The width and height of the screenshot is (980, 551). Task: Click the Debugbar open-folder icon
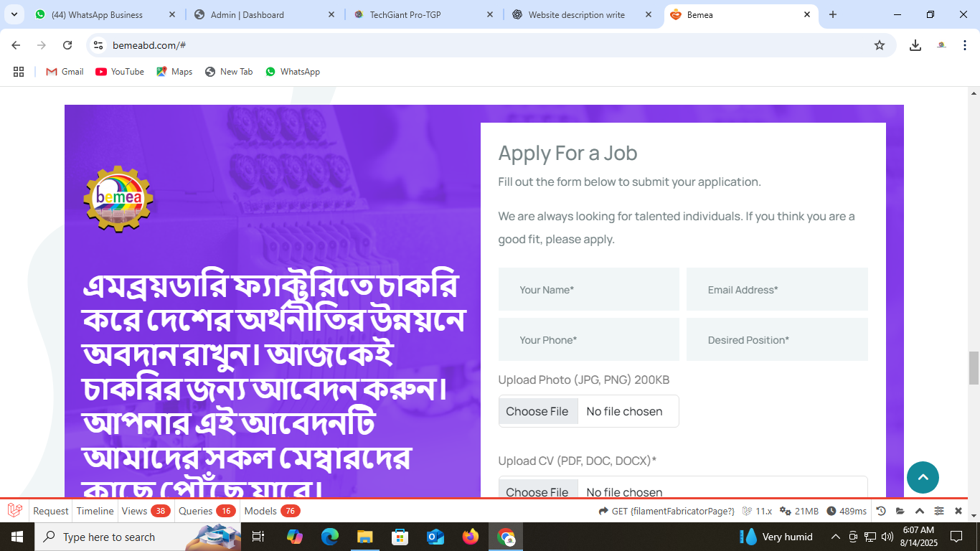pyautogui.click(x=900, y=511)
